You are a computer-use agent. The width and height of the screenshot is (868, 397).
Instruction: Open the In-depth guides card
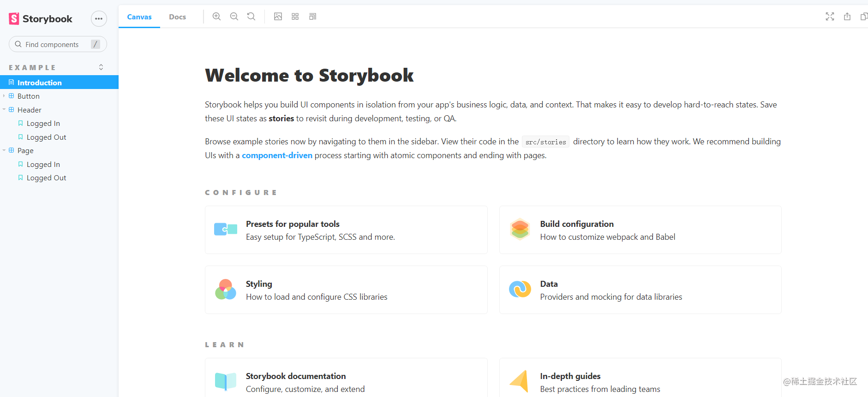(641, 378)
